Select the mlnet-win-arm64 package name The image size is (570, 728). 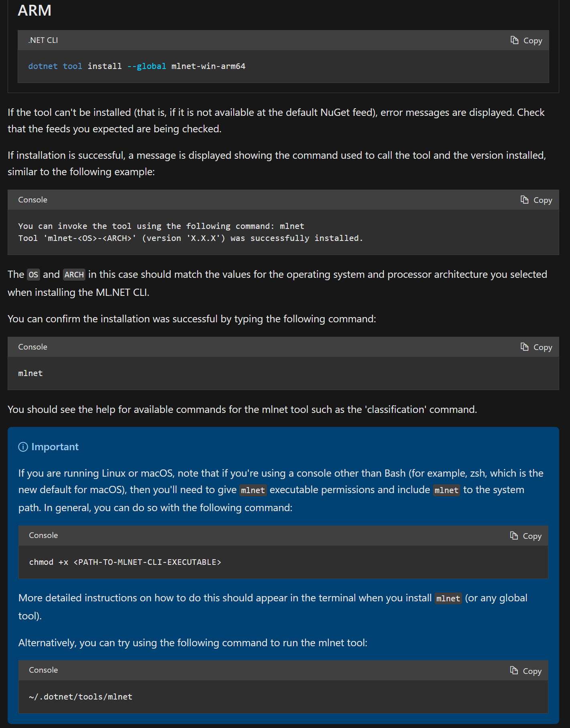point(209,66)
